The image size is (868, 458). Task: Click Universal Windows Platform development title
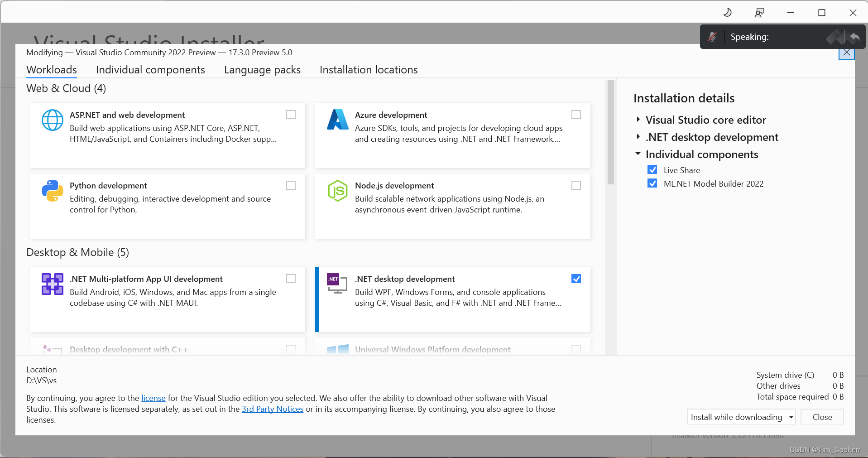point(432,350)
